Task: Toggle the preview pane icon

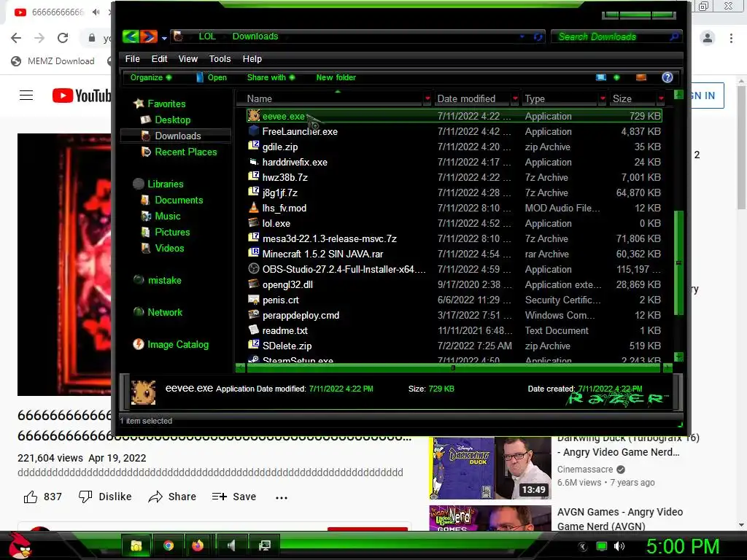Action: (641, 77)
